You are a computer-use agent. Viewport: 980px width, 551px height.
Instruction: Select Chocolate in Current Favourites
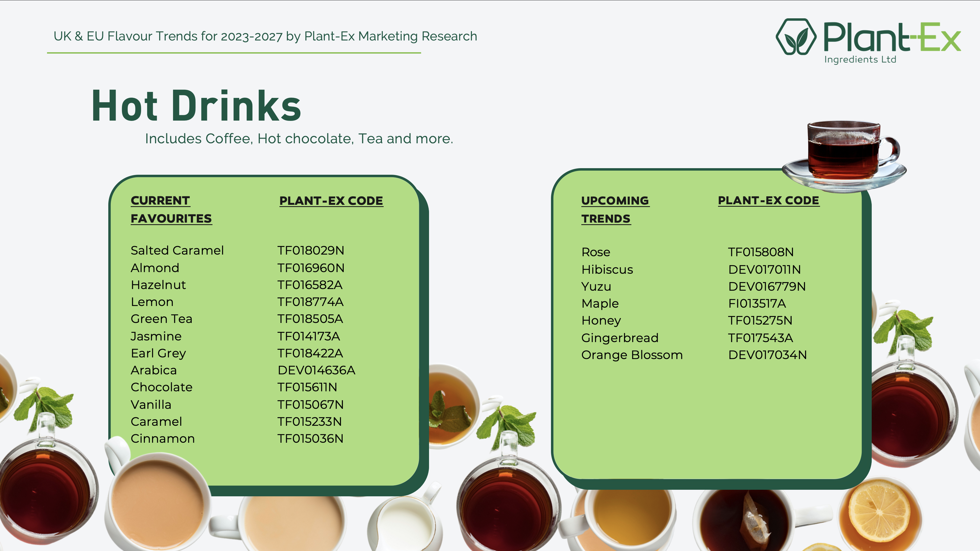pos(161,387)
